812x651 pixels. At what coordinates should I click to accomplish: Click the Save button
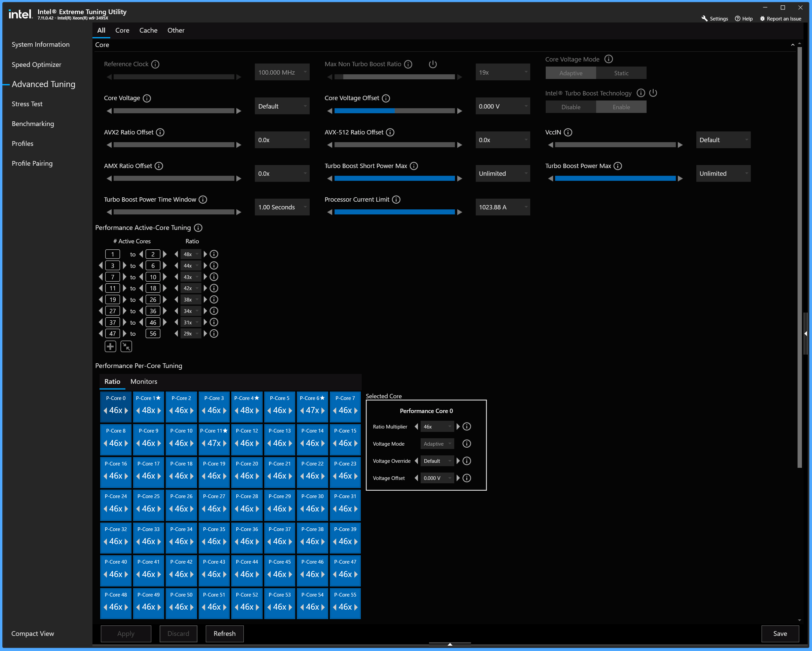[x=780, y=634]
